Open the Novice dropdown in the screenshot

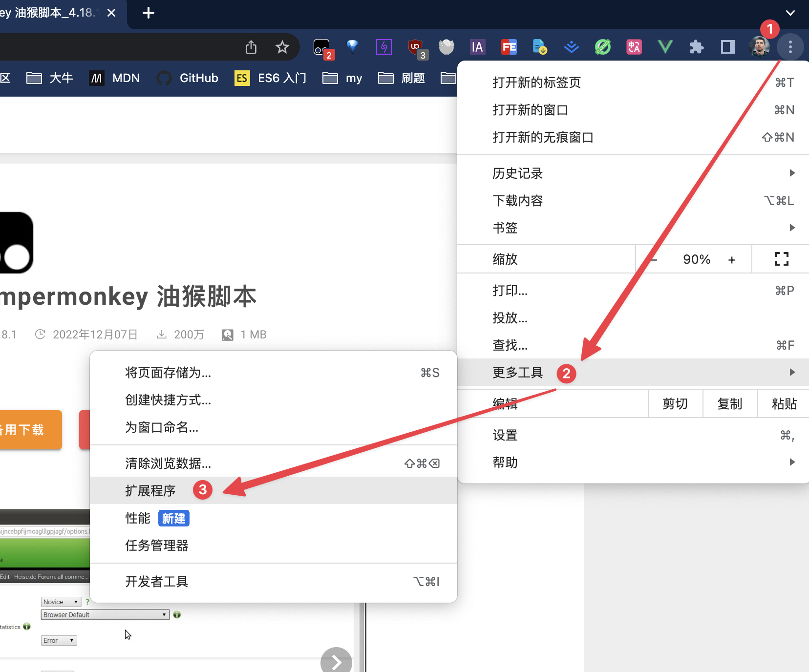point(61,602)
